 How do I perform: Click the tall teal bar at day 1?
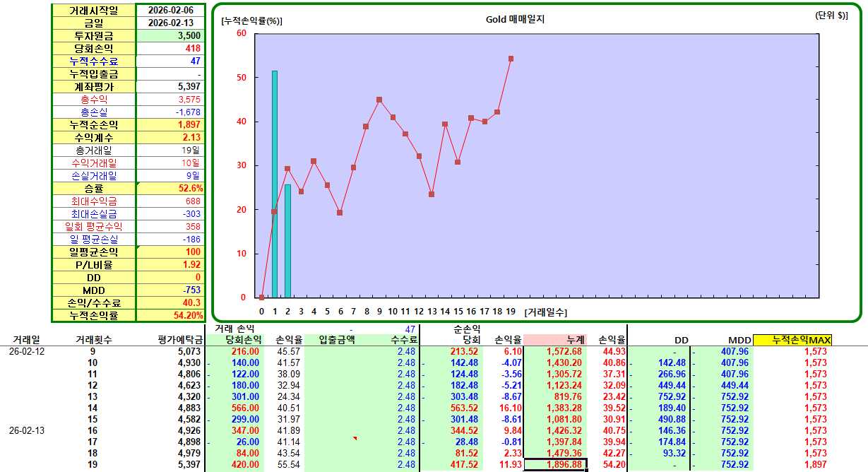[275, 184]
